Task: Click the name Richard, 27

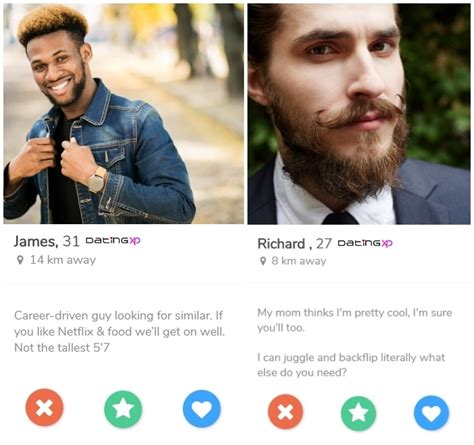Action: click(294, 243)
